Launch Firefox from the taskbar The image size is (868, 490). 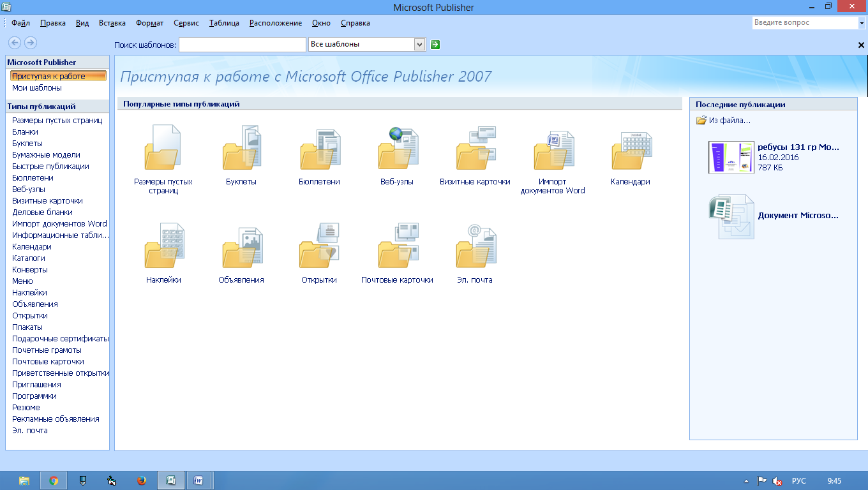[x=142, y=480]
